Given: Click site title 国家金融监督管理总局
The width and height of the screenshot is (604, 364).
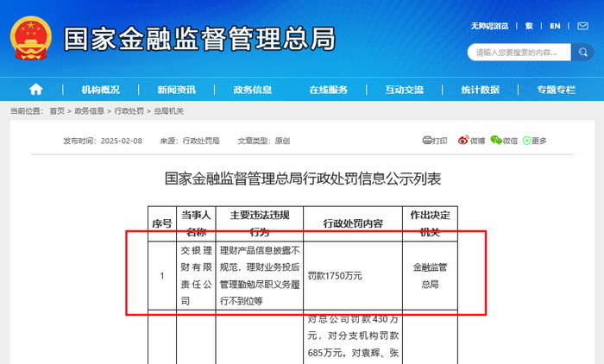Looking at the screenshot, I should 199,39.
